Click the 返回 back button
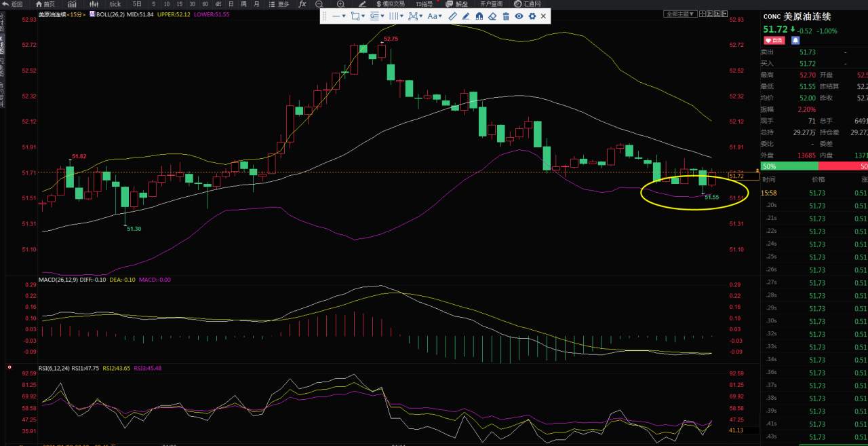The width and height of the screenshot is (868, 446). [12, 4]
